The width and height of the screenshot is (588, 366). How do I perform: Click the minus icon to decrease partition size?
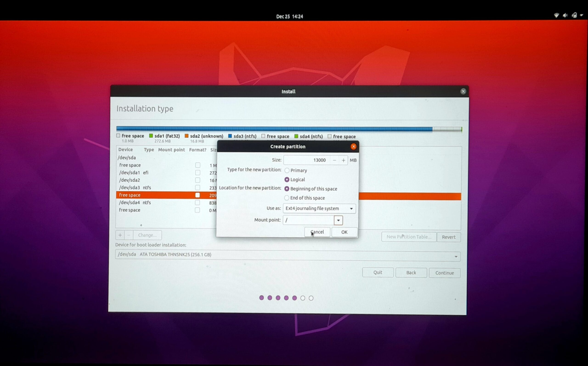334,160
